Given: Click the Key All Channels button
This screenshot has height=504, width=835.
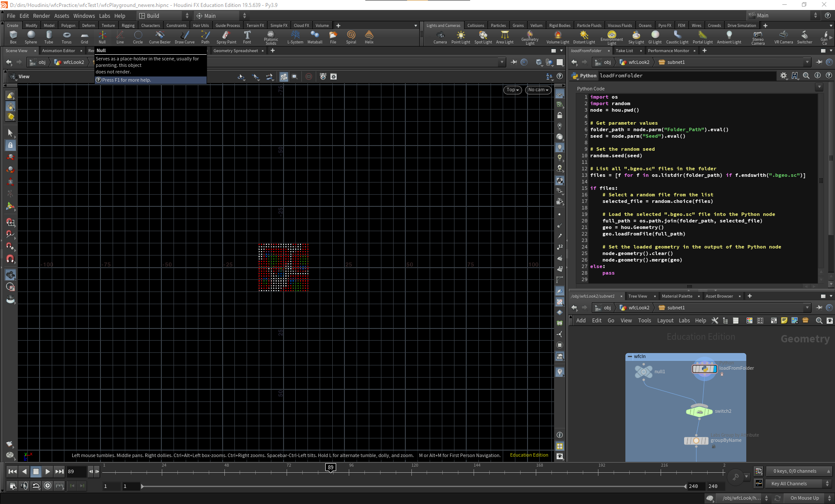Looking at the screenshot, I should tap(789, 484).
